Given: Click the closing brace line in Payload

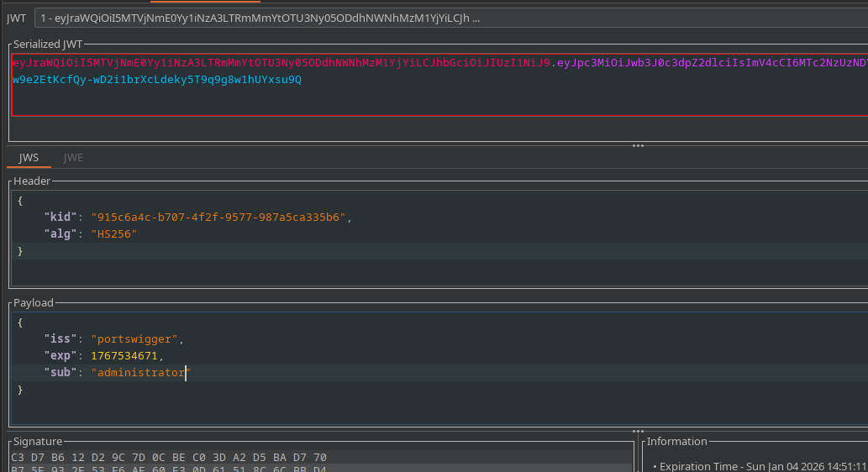Looking at the screenshot, I should 20,390.
